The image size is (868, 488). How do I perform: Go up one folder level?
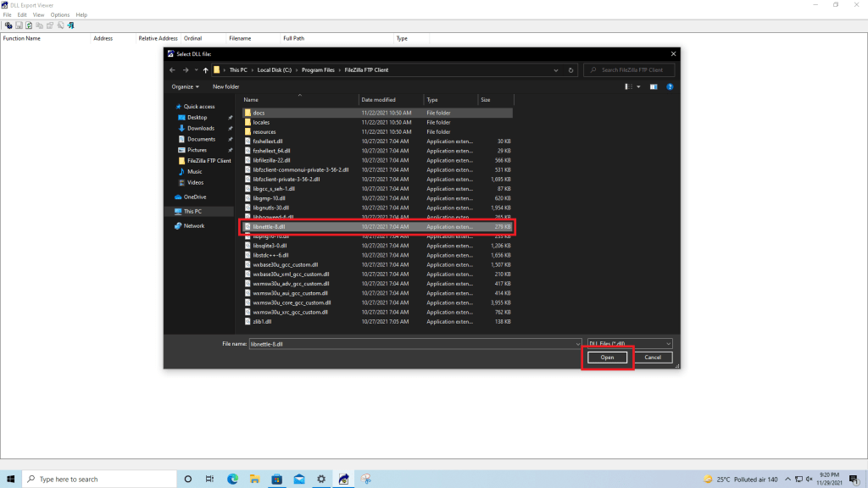[x=205, y=70]
